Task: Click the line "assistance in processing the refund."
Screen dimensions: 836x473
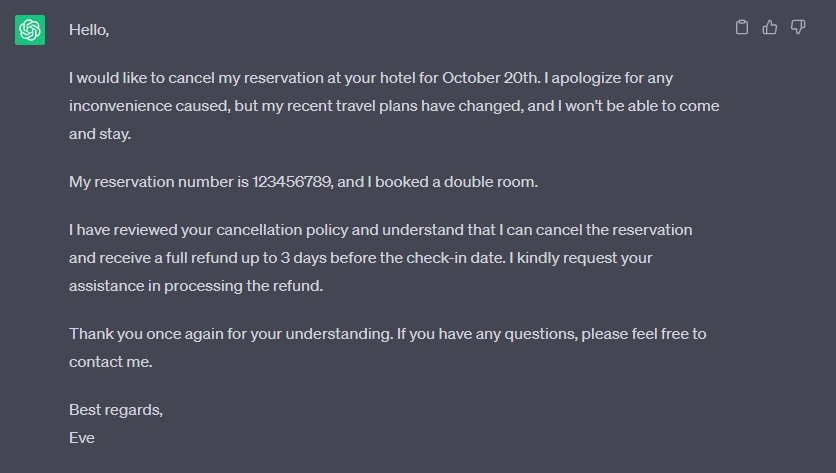Action: tap(196, 286)
